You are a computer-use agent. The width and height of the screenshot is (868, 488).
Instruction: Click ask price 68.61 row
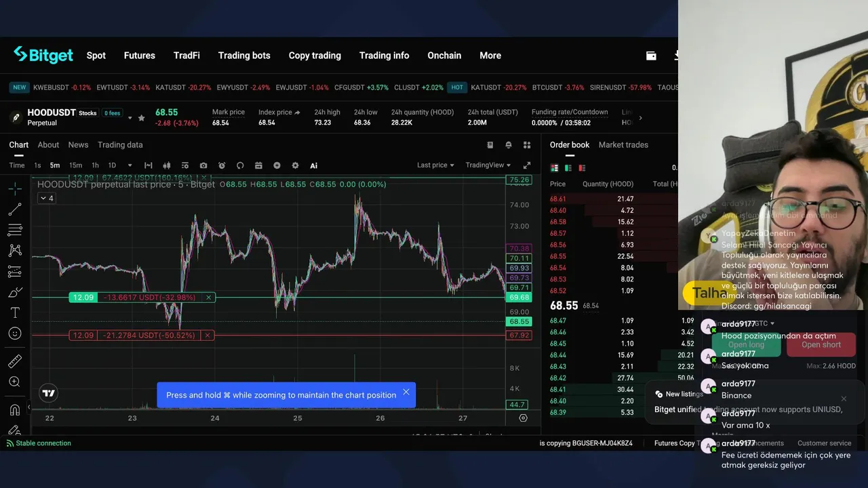pyautogui.click(x=613, y=199)
